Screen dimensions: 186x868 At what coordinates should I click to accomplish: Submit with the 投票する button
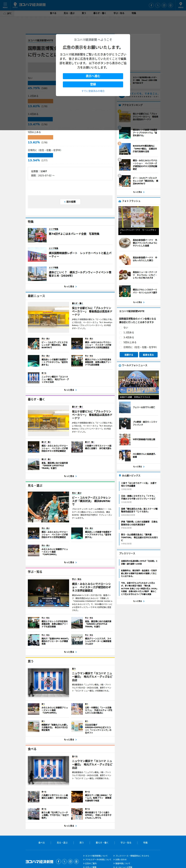pos(129,355)
